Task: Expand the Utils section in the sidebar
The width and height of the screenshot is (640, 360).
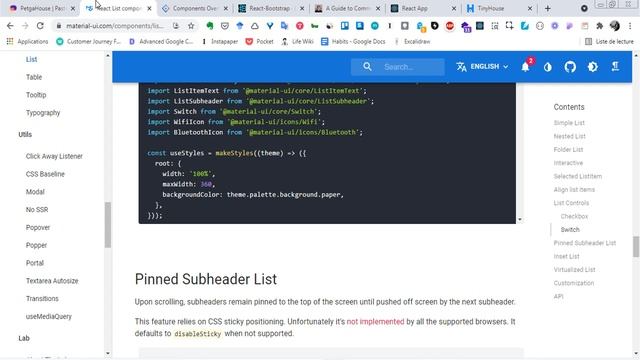Action: click(x=25, y=134)
